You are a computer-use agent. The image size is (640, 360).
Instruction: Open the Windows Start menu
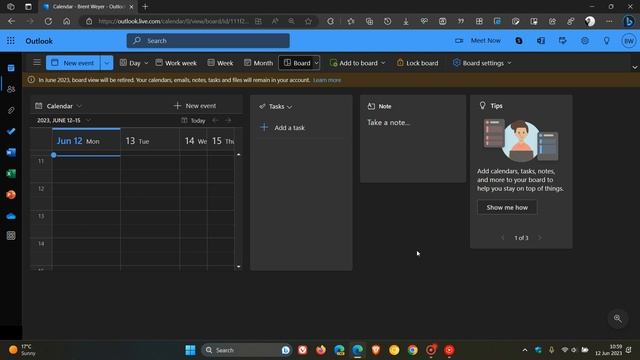point(190,350)
